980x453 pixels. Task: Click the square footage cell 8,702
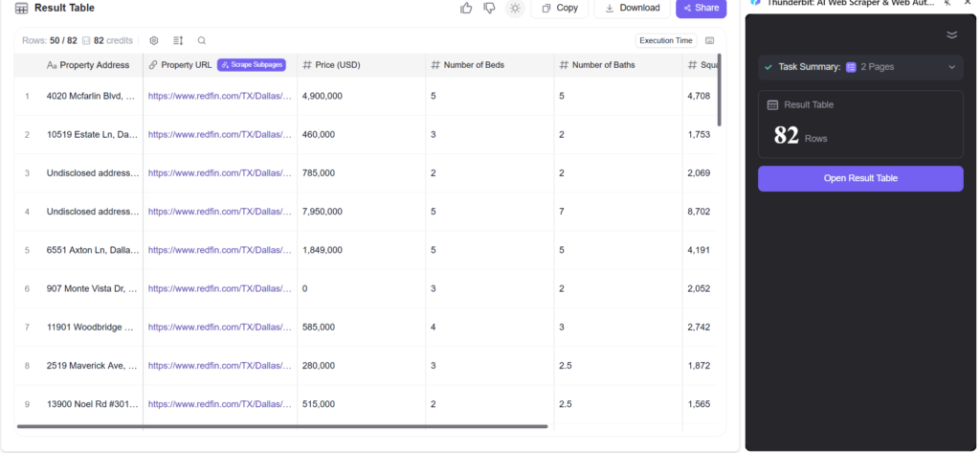point(699,212)
